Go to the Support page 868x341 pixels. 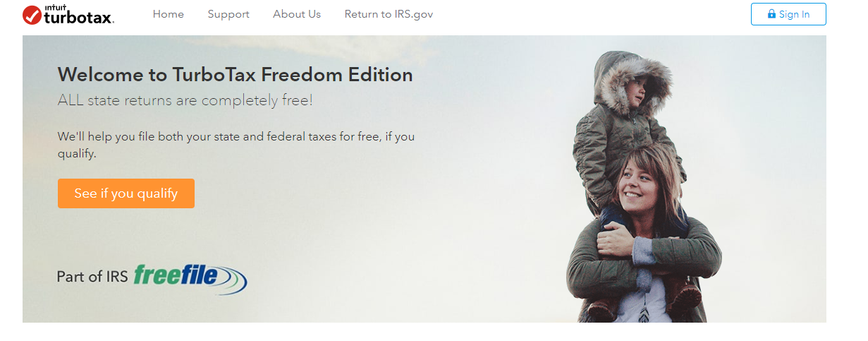(x=228, y=14)
